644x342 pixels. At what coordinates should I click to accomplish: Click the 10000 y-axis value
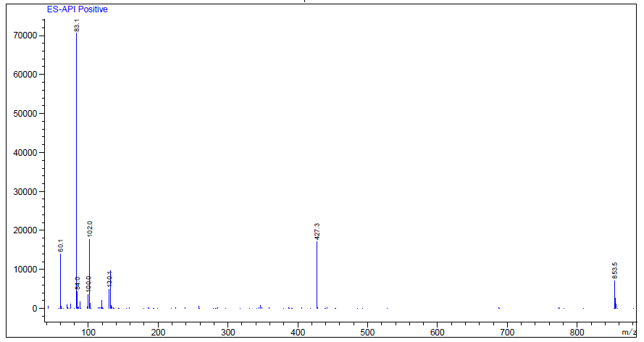point(26,270)
